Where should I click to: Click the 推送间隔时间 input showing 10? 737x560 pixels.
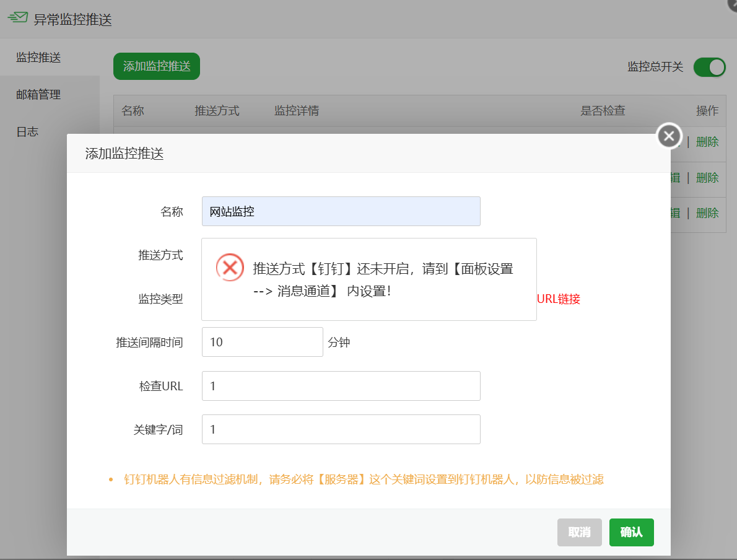(x=262, y=341)
